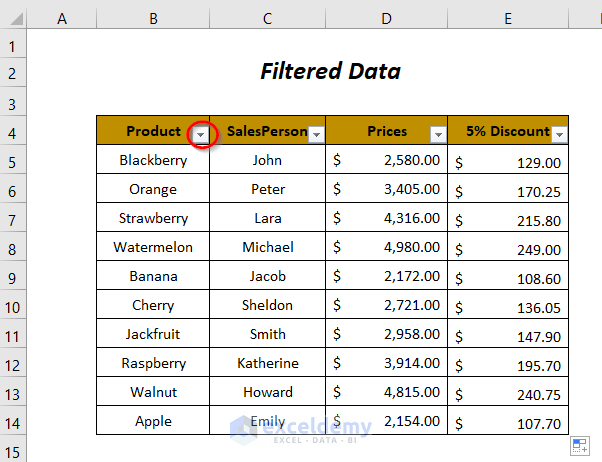The height and width of the screenshot is (462, 602).
Task: Expand the Prices column filter arrow
Action: pyautogui.click(x=437, y=134)
